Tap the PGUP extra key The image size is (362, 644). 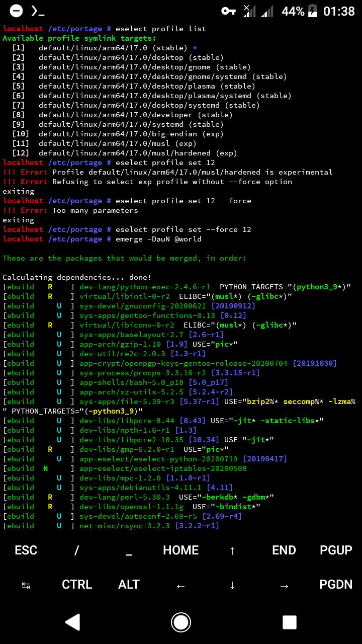[336, 550]
